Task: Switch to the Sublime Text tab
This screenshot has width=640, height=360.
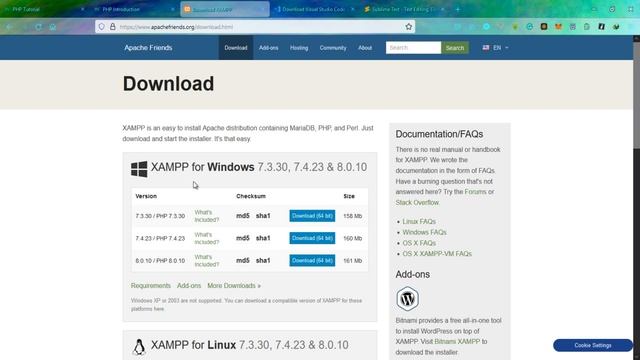Action: (403, 9)
